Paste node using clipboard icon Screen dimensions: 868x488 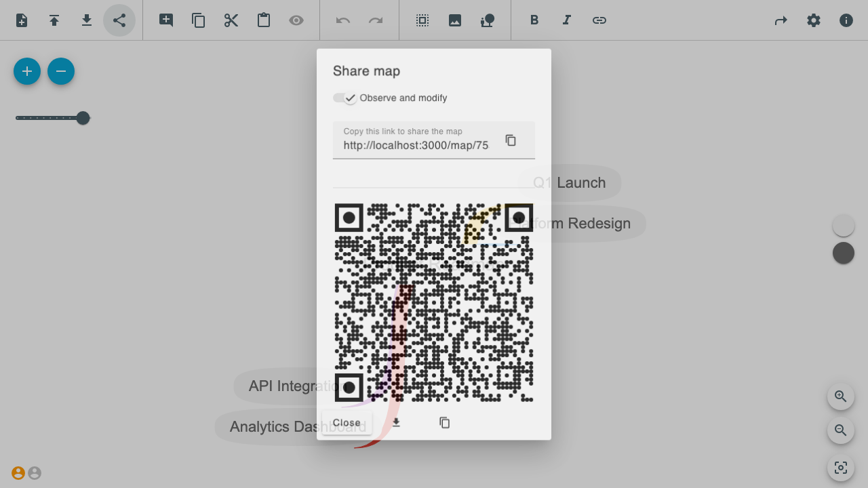264,20
